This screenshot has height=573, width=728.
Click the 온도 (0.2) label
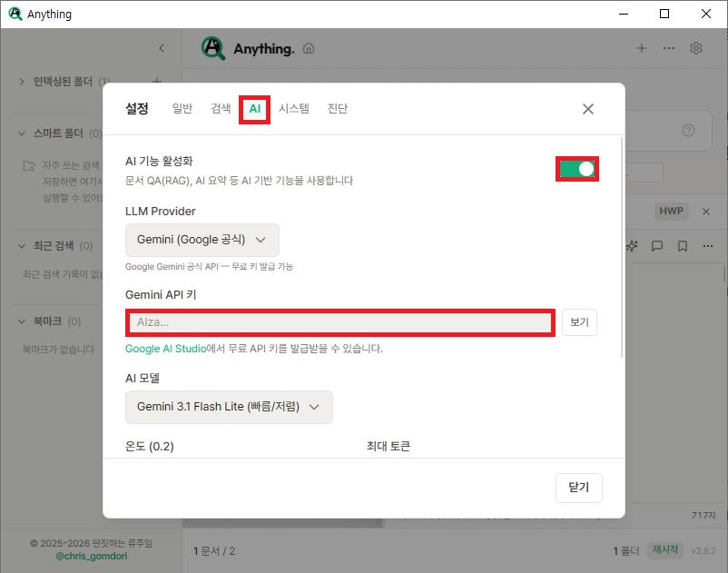[150, 447]
